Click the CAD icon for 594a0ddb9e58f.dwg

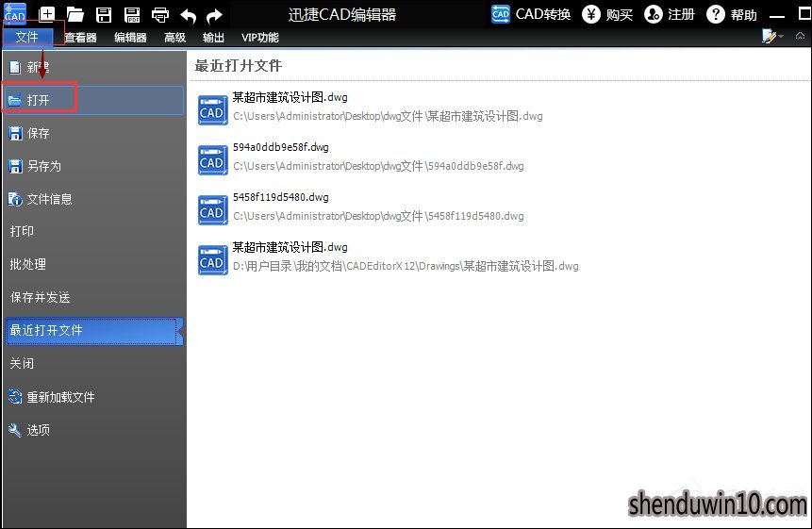tap(213, 160)
